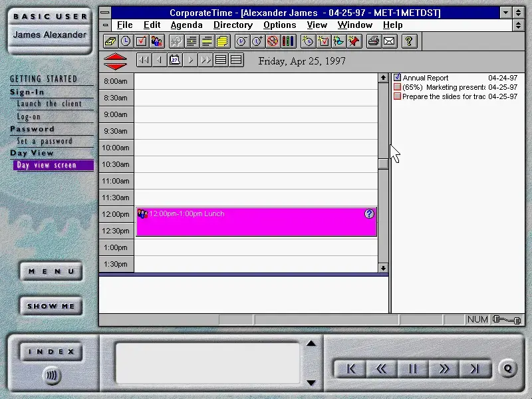Click the clock with minus sign icon
Viewport: 532px width, 399px height.
242,41
